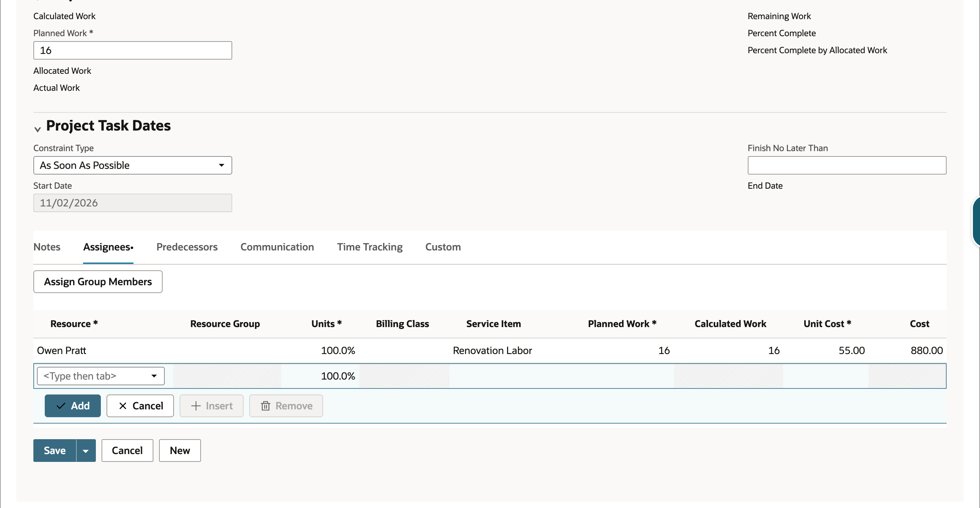Save the project task
Viewport: 980px width, 508px height.
[x=55, y=451]
